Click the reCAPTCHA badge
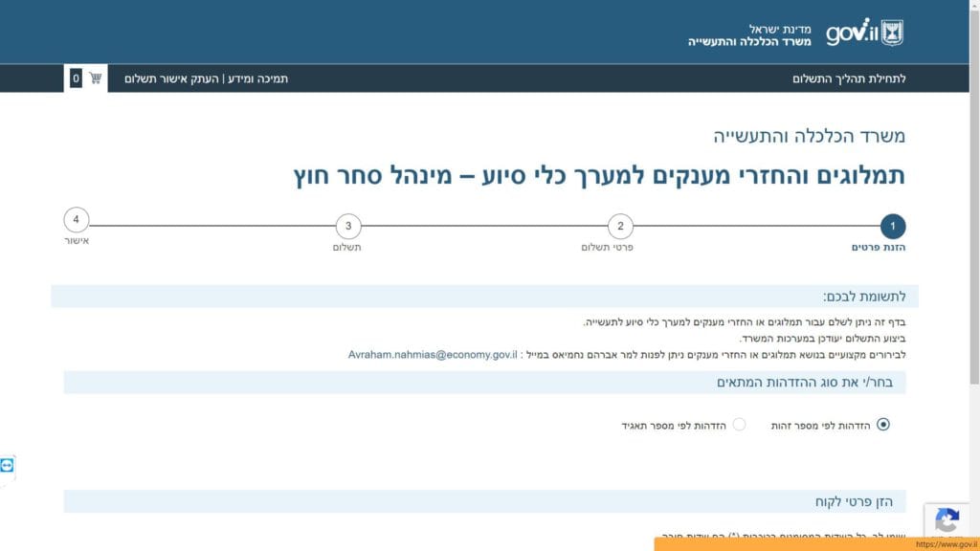 (947, 521)
